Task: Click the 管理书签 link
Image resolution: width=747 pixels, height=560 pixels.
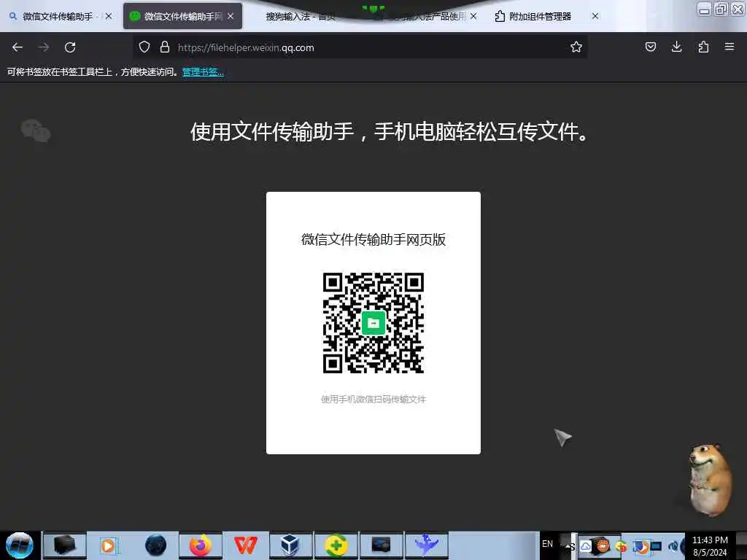Action: pyautogui.click(x=203, y=72)
